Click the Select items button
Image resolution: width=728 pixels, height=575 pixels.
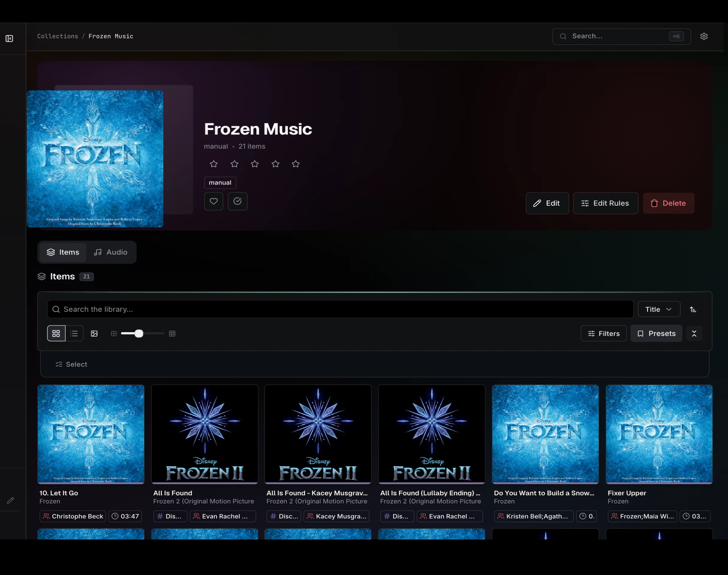(71, 364)
